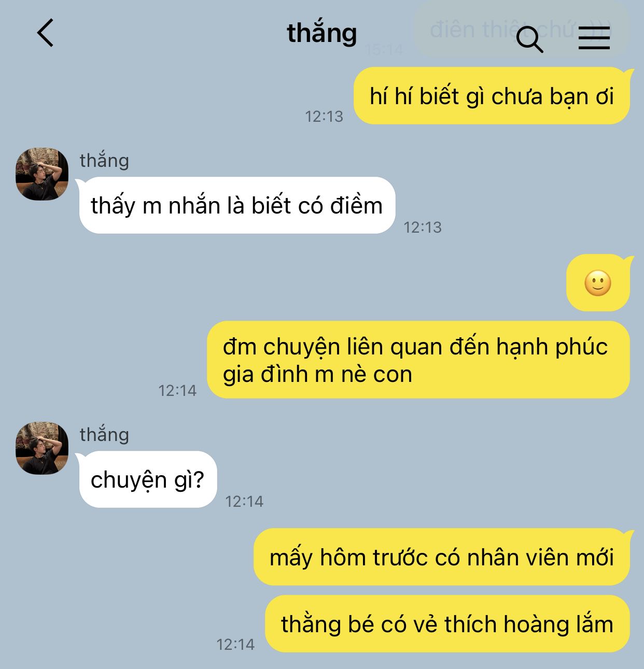Select the 'thấy m nhắn là biết có điềm' message
Screen dimensions: 644x669
point(236,205)
